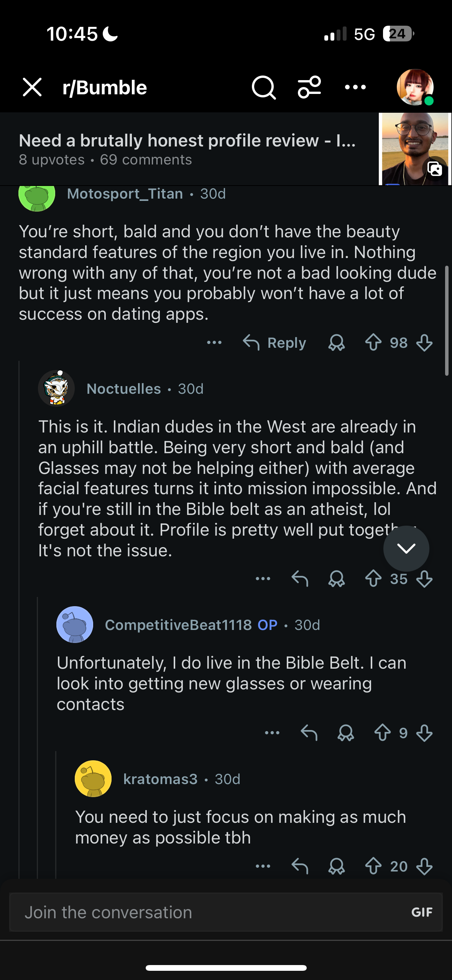Open the three-dot overflow menu in header

pos(355,87)
